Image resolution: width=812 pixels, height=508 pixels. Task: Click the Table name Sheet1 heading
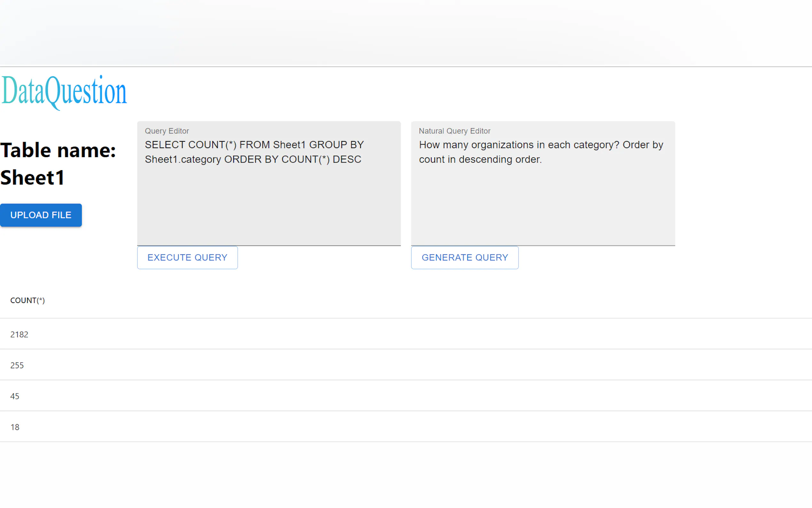[x=58, y=163]
